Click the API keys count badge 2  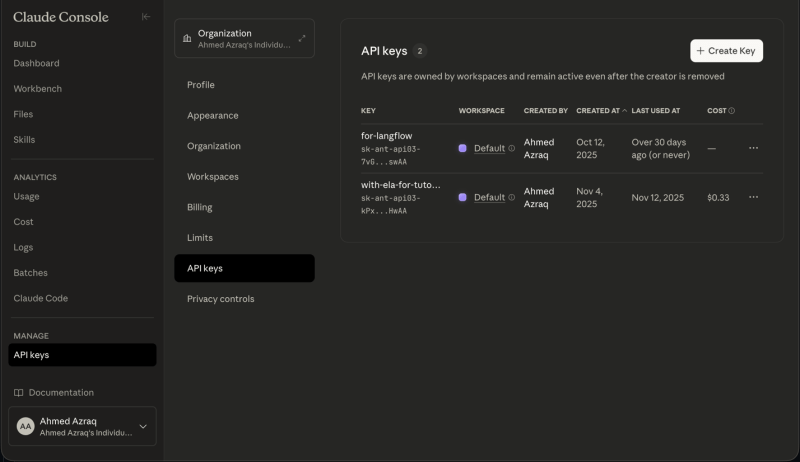420,51
